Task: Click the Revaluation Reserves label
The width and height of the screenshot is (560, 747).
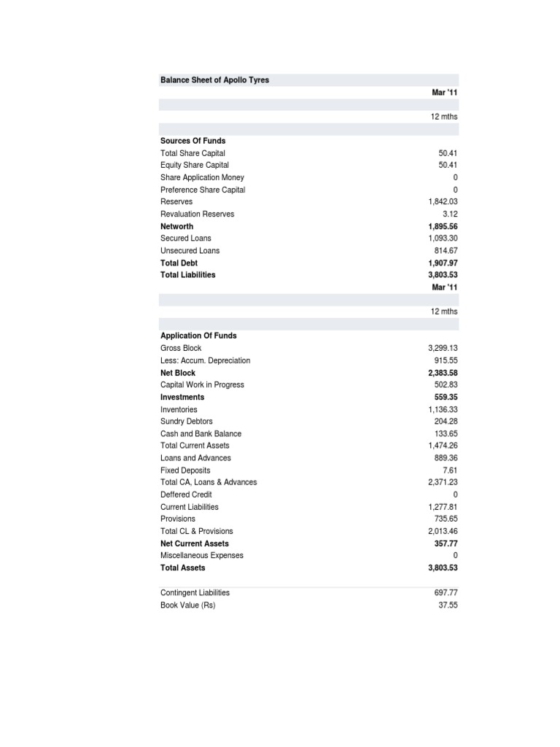Action: (x=197, y=214)
